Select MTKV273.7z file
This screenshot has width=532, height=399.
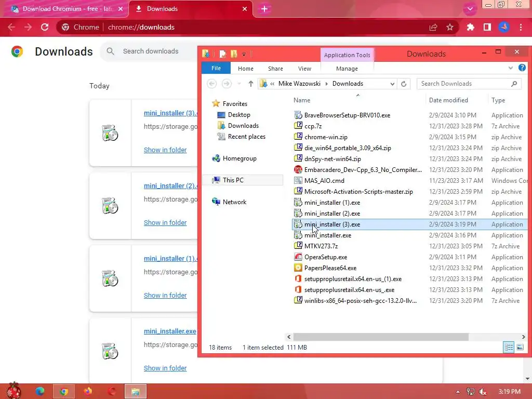click(x=321, y=246)
